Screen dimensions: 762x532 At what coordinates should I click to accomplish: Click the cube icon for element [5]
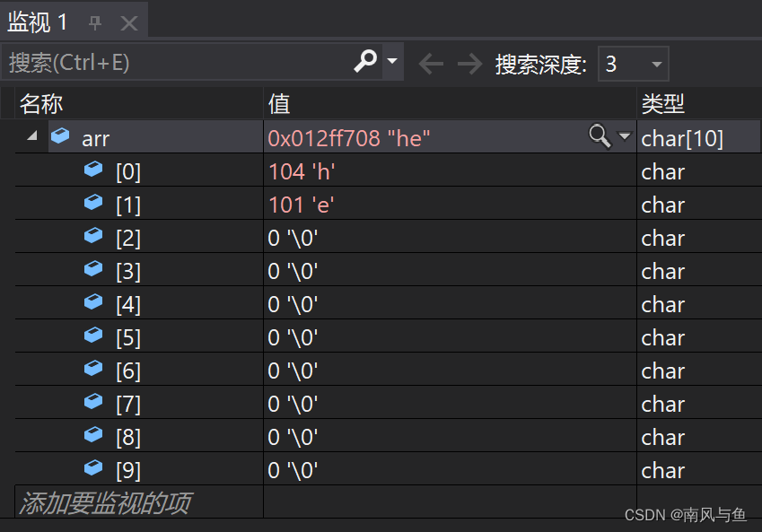pyautogui.click(x=93, y=336)
